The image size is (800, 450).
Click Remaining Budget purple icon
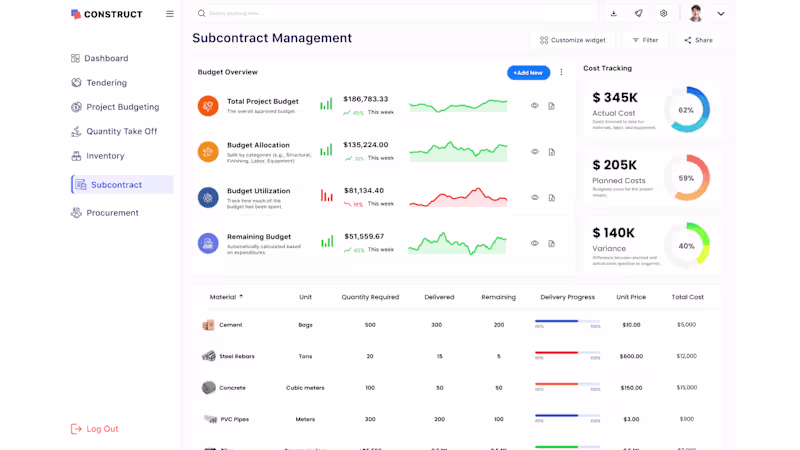pyautogui.click(x=208, y=243)
